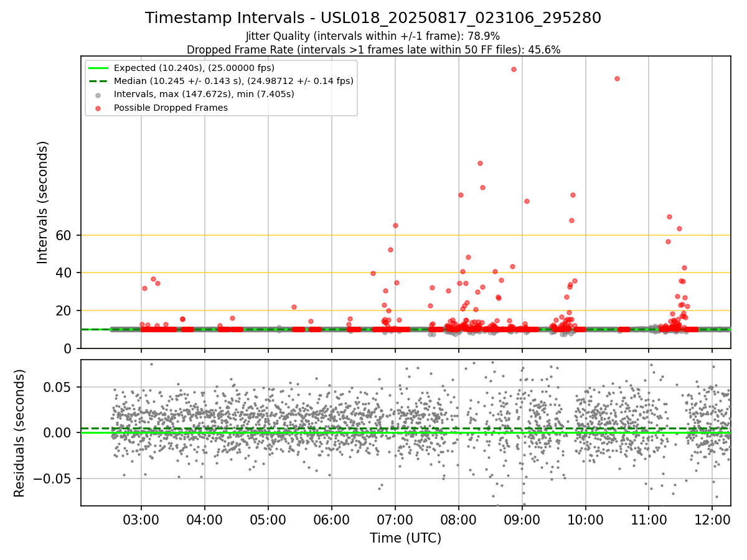Click the x-axis tick label '11:00'
Screen dimensions: 747x560
point(649,519)
